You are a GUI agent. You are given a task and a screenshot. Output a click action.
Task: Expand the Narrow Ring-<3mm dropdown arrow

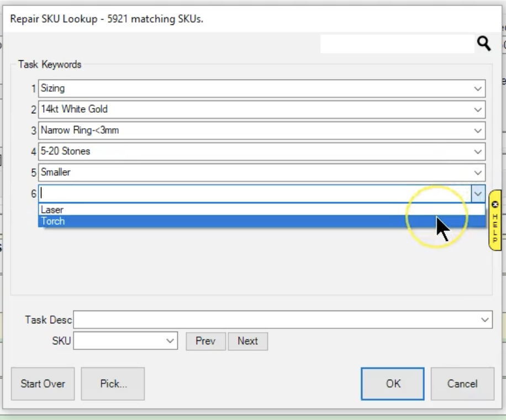coord(478,130)
